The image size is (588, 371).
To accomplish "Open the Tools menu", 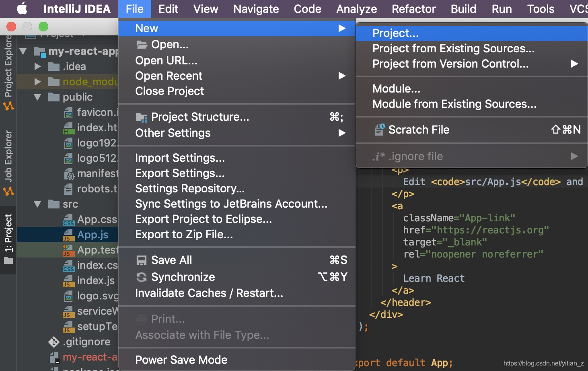I will pos(541,9).
